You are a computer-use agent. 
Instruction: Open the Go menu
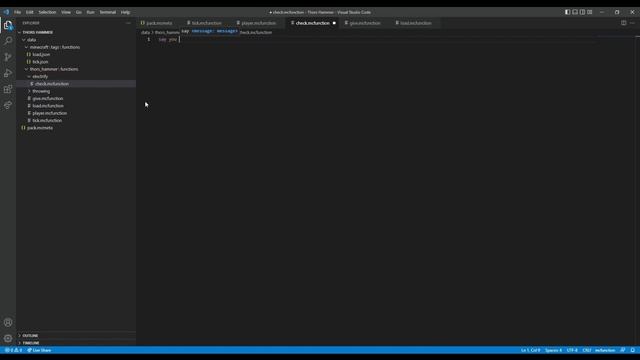click(x=79, y=12)
